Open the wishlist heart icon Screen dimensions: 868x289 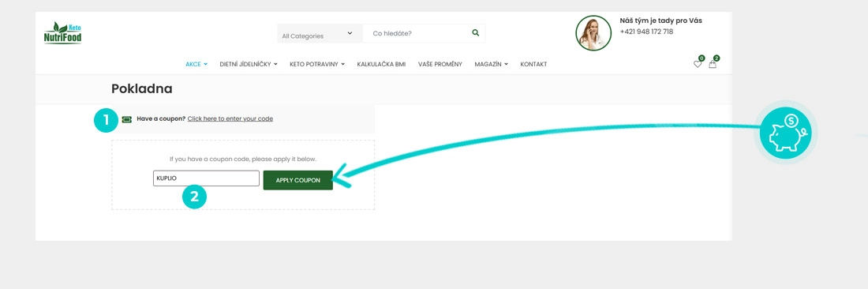pos(698,64)
